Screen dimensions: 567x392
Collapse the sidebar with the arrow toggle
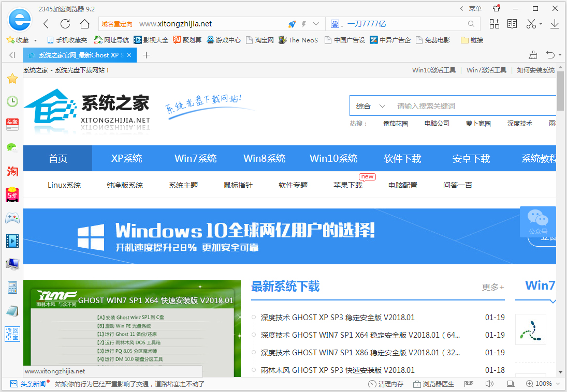pyautogui.click(x=12, y=55)
